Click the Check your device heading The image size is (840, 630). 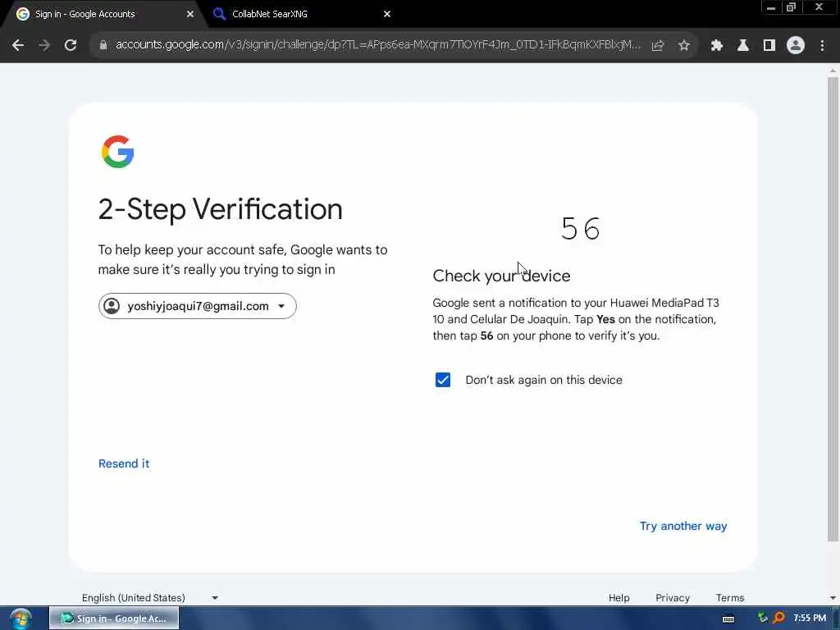click(x=501, y=276)
